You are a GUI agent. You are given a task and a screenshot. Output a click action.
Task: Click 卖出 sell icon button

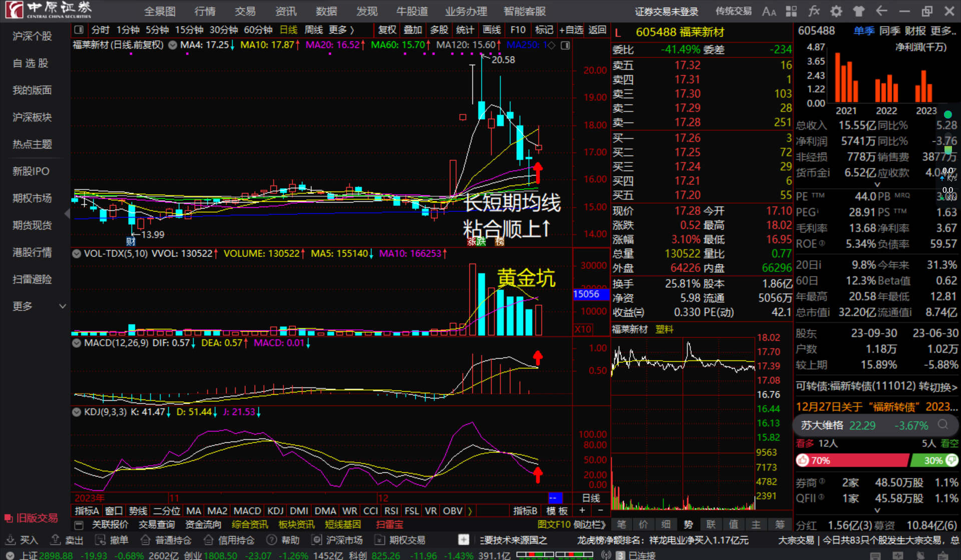point(67,540)
